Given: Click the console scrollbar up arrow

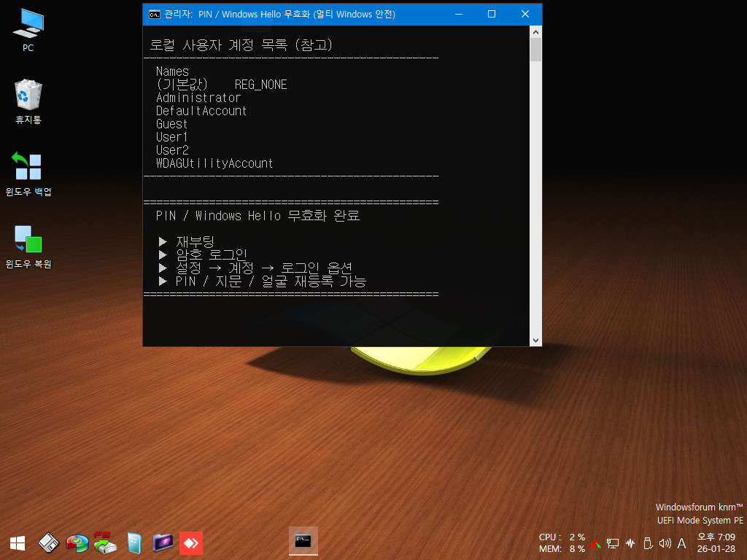Looking at the screenshot, I should (x=535, y=32).
